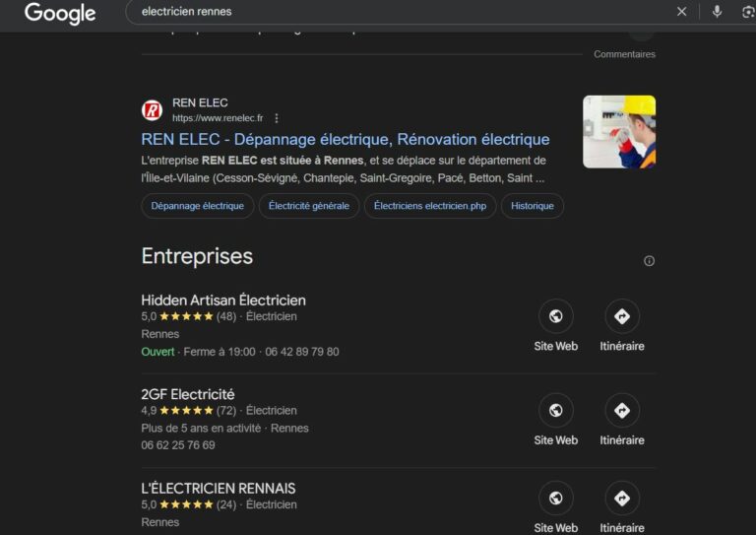Viewport: 756px width, 535px height.
Task: Open image search camera icon
Action: (748, 12)
